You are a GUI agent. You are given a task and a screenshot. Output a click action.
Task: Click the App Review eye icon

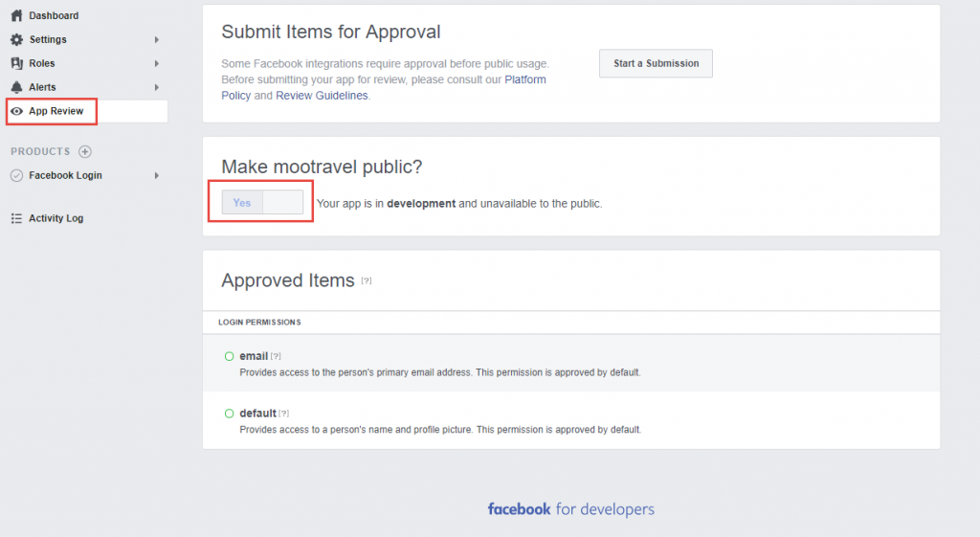17,111
